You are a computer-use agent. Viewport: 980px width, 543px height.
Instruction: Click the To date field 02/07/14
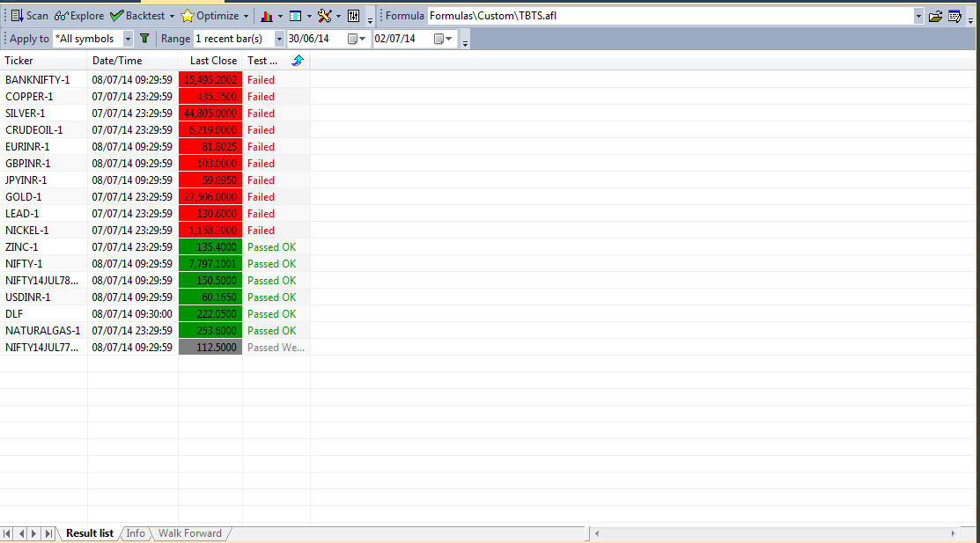[x=402, y=39]
